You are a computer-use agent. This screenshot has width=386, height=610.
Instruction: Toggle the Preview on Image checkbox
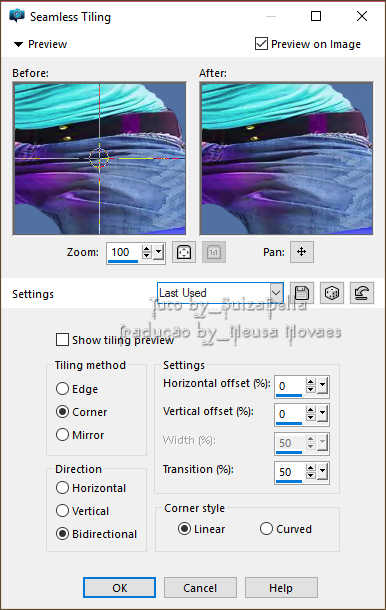tap(261, 44)
